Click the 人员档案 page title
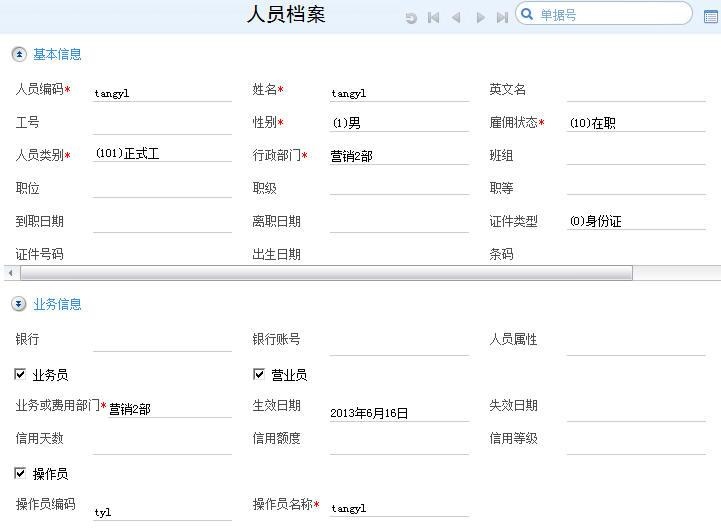 pyautogui.click(x=286, y=14)
